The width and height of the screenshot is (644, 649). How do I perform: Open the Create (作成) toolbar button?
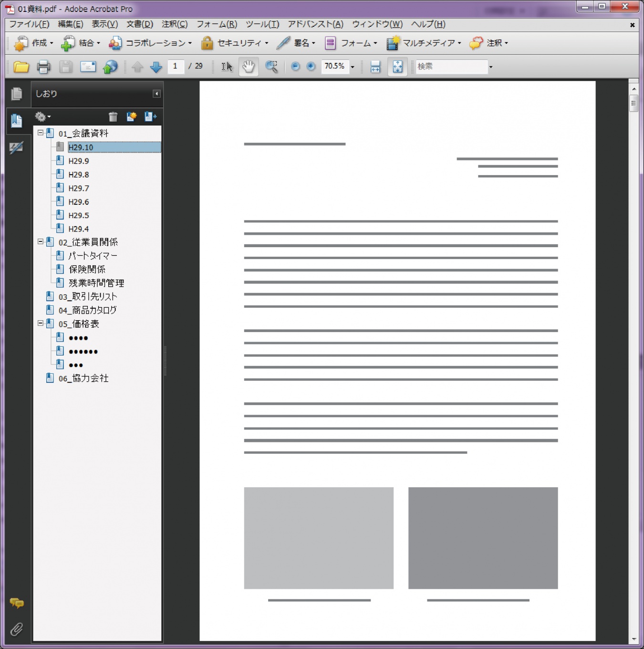point(34,43)
